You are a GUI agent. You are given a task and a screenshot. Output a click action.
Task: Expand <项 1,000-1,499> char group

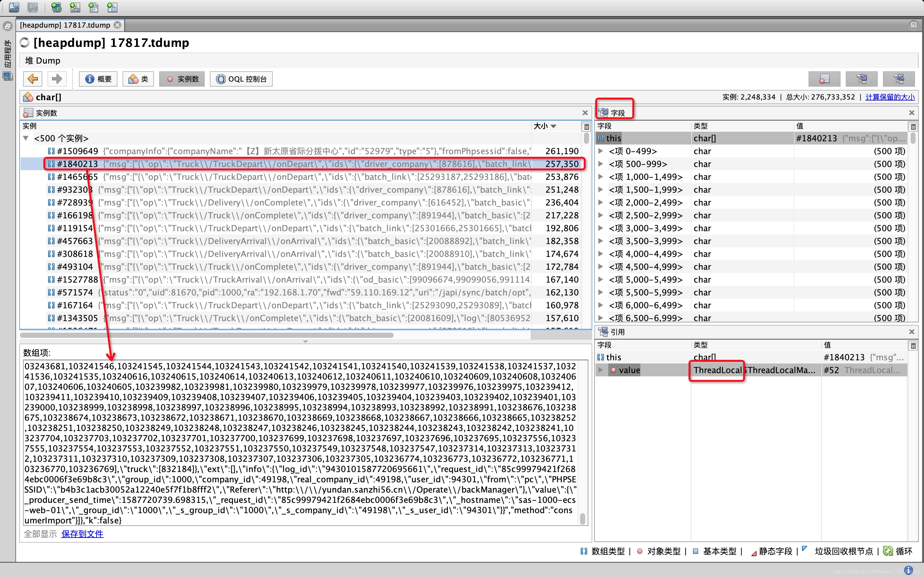(601, 177)
